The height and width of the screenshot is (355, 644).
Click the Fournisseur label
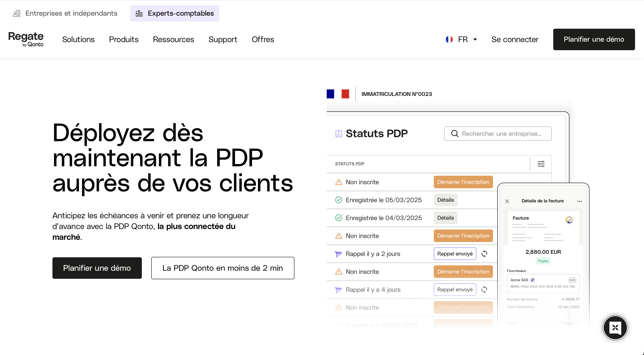point(516,271)
